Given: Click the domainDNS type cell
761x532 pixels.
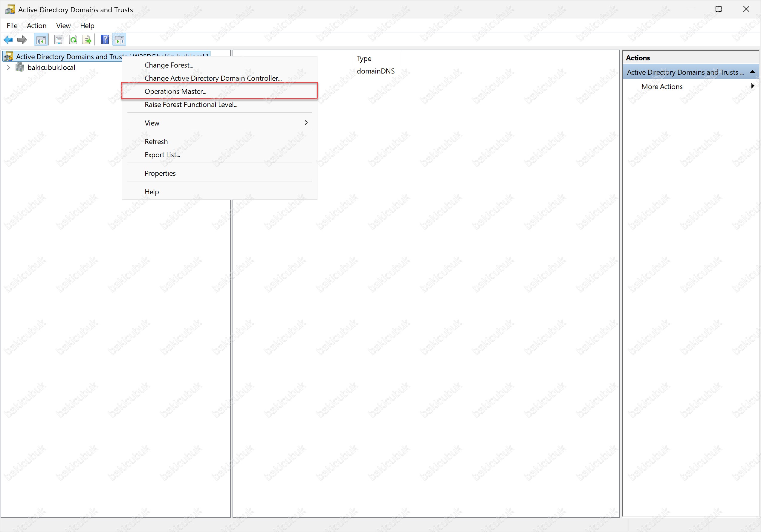Looking at the screenshot, I should point(375,71).
